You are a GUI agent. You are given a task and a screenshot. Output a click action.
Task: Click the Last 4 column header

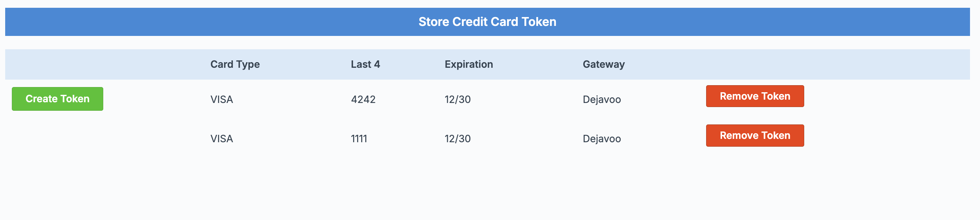click(365, 64)
